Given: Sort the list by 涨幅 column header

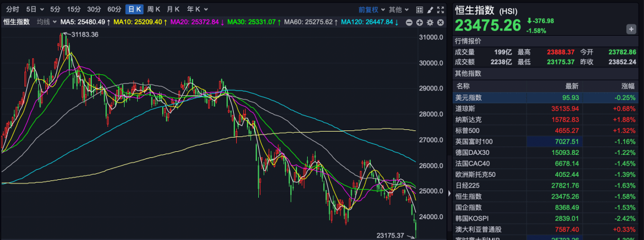Looking at the screenshot, I should click(x=628, y=86).
